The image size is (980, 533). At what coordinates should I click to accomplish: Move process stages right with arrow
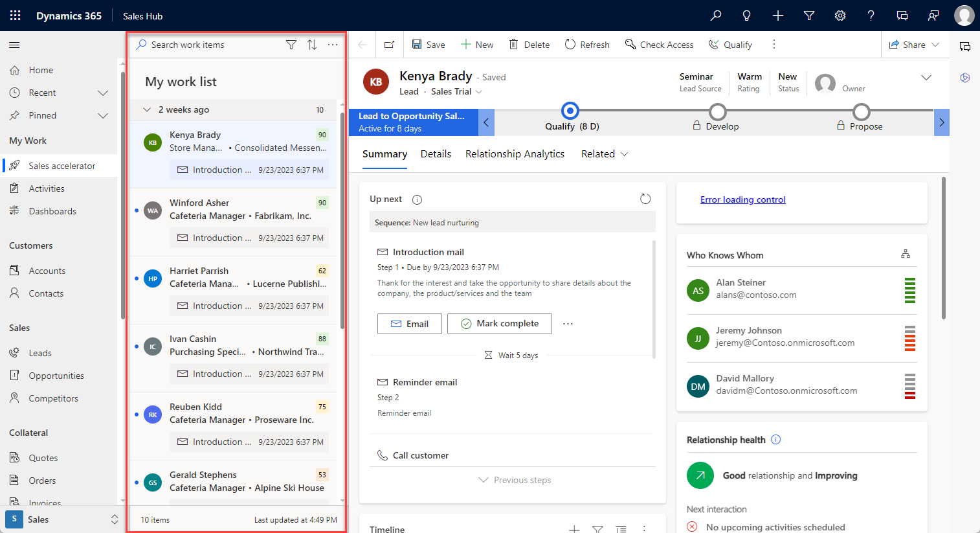tap(942, 122)
